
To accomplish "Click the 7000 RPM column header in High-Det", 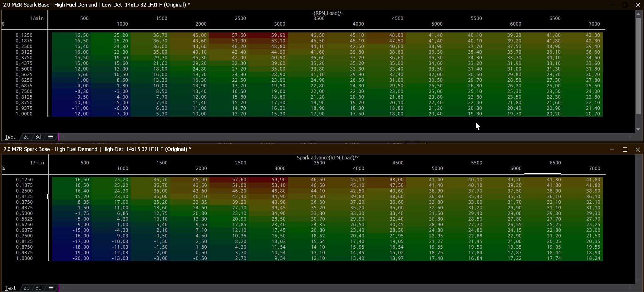I will pos(594,168).
